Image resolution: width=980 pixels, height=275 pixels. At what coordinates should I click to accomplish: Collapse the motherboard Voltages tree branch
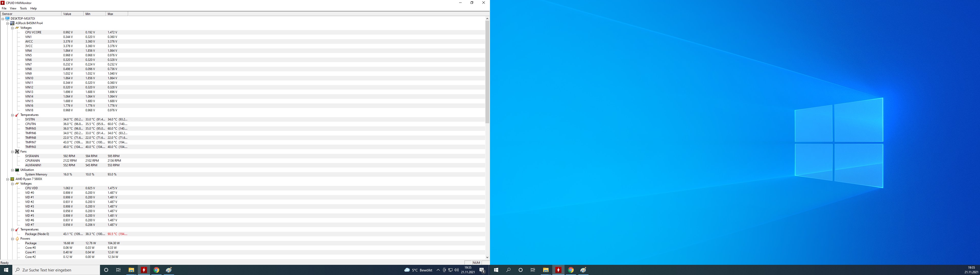point(12,28)
